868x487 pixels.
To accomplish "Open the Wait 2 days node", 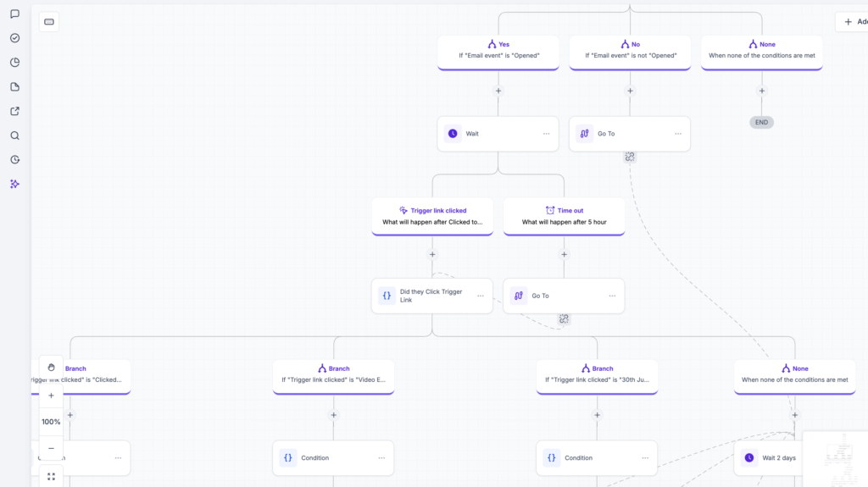I will [770, 458].
